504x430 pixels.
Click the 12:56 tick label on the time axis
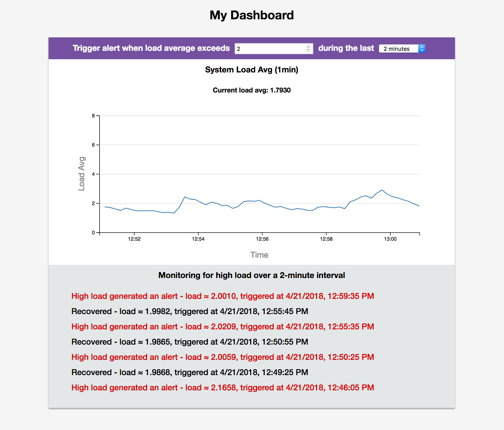[x=262, y=239]
